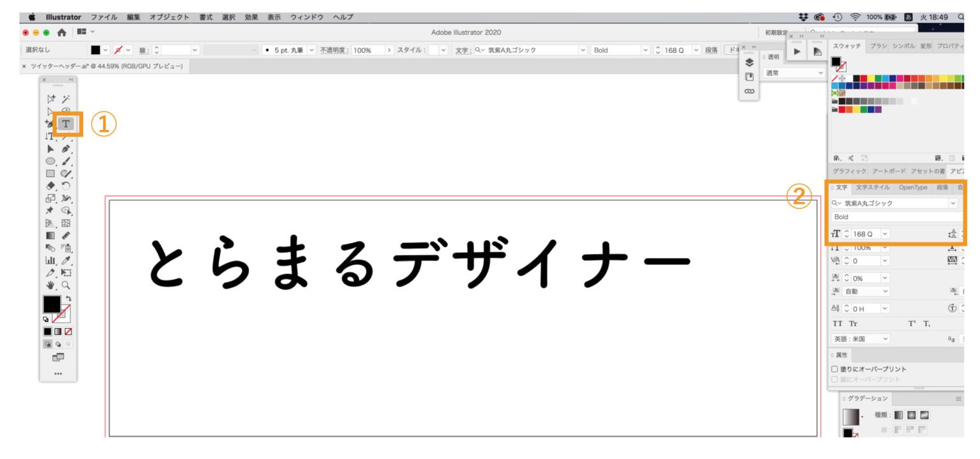Toggle All Caps TT text style

click(838, 324)
